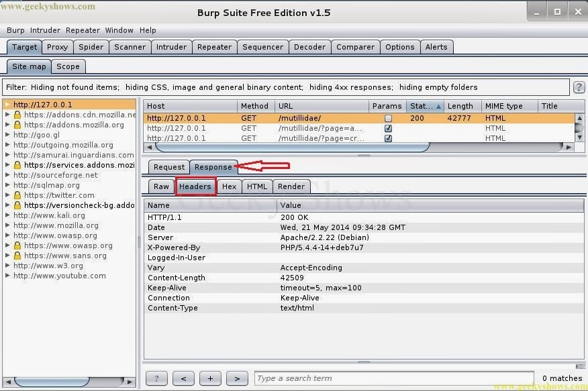Click the '+' search options button
Viewport: 588px width, 391px height.
pos(210,378)
